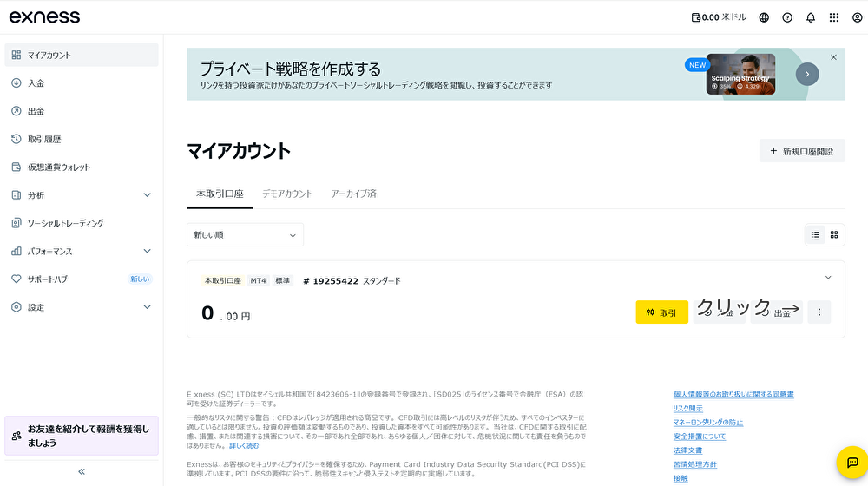Click お友達を紹介して報酬を獲得しましょう banner
This screenshot has height=486, width=868.
(82, 436)
